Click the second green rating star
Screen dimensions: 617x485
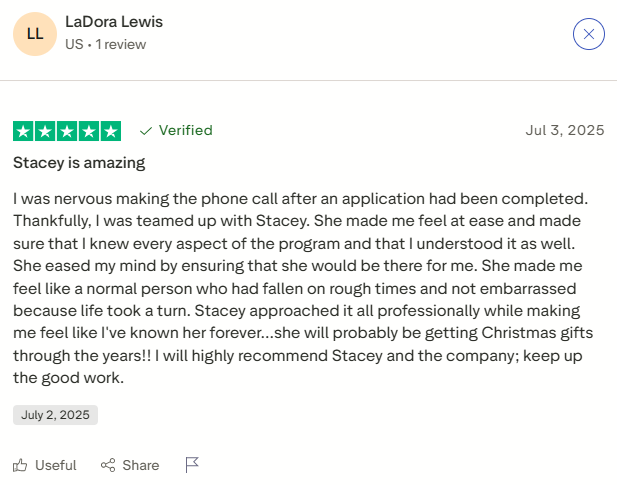tap(45, 131)
